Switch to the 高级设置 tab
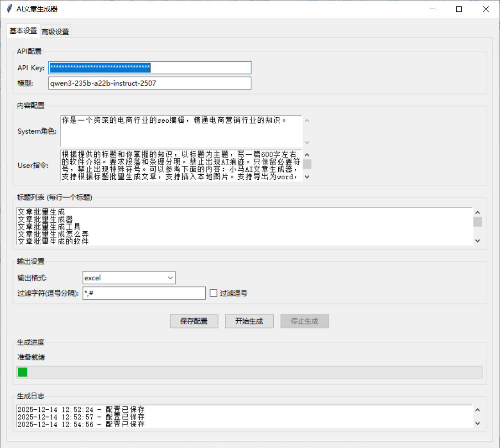Image resolution: width=500 pixels, height=448 pixels. pos(55,31)
